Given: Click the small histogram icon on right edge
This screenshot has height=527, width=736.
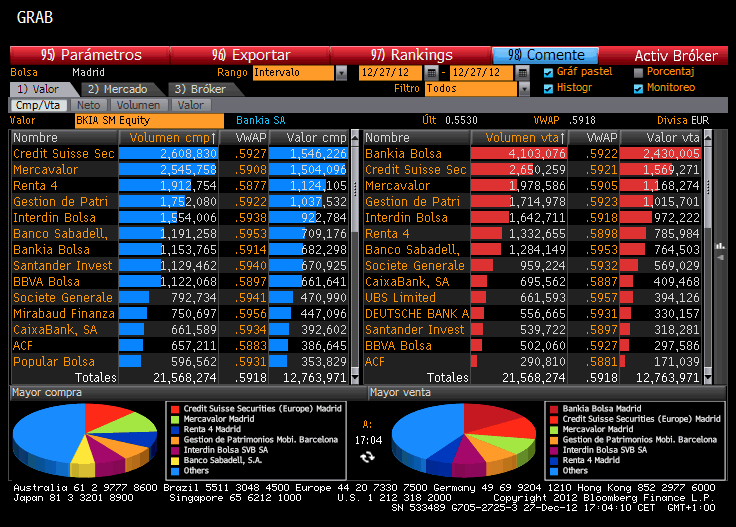Looking at the screenshot, I should [x=720, y=246].
